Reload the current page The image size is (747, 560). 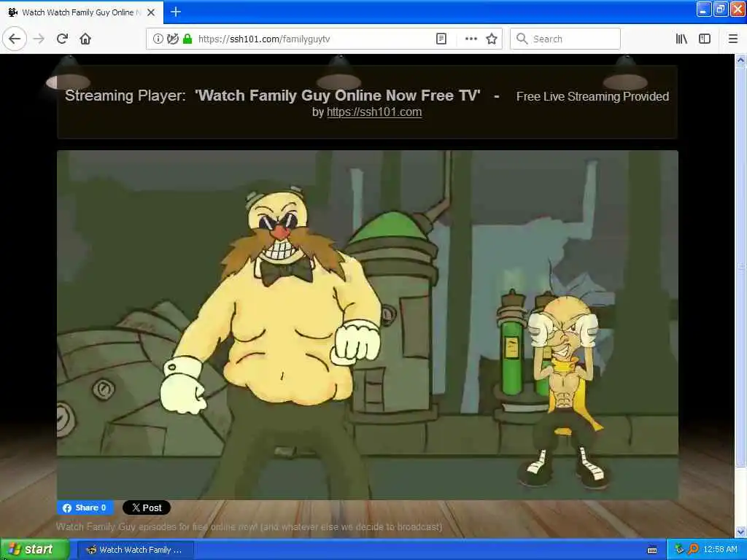[62, 39]
